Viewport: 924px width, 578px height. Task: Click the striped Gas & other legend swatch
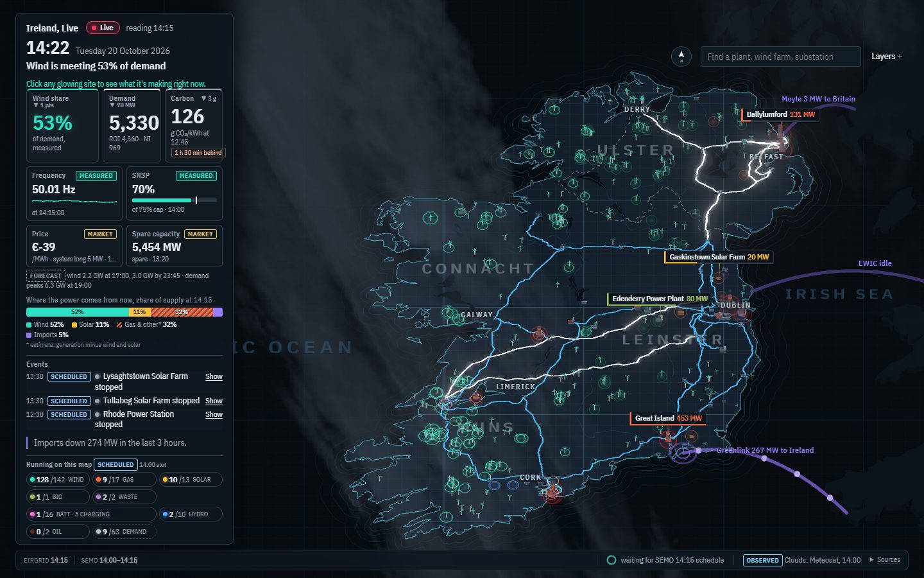[119, 325]
